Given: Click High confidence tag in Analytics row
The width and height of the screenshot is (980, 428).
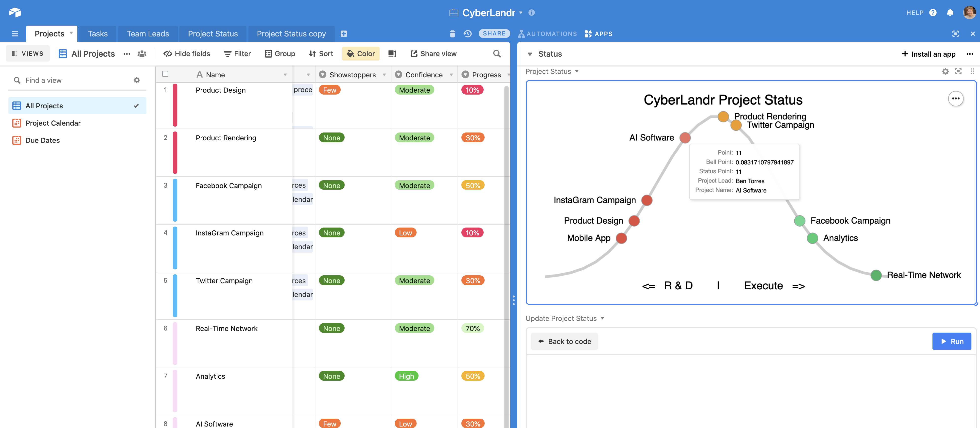Looking at the screenshot, I should click(406, 376).
